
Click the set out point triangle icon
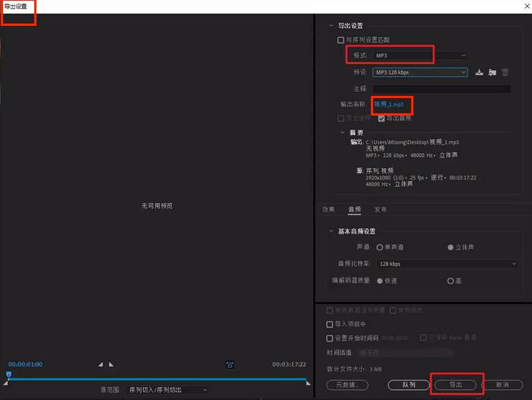[x=111, y=364]
